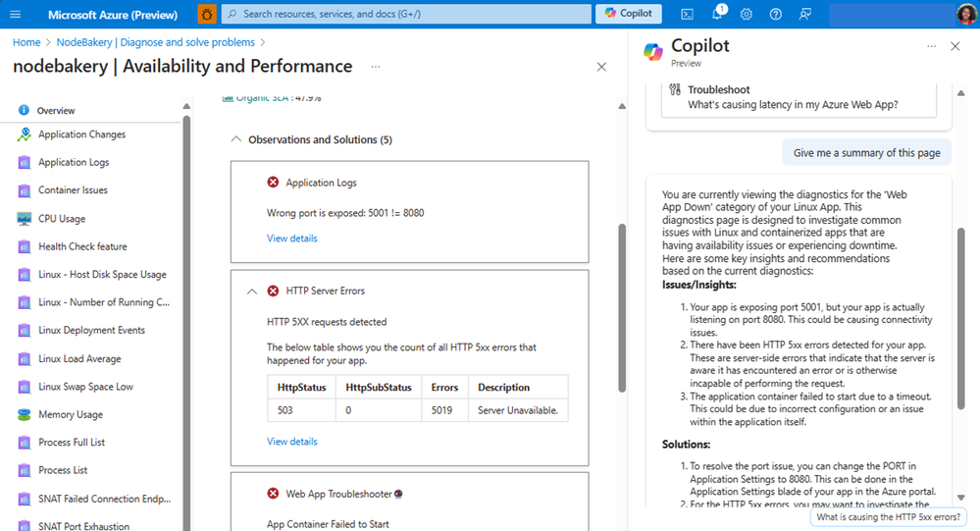Open portal settings gear
The width and height of the screenshot is (980, 531).
click(747, 14)
